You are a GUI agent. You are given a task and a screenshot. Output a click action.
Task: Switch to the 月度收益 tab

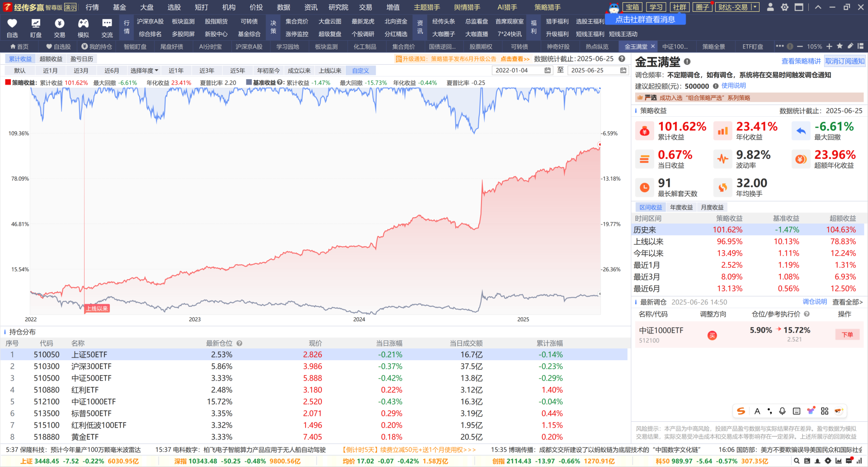[x=712, y=207]
